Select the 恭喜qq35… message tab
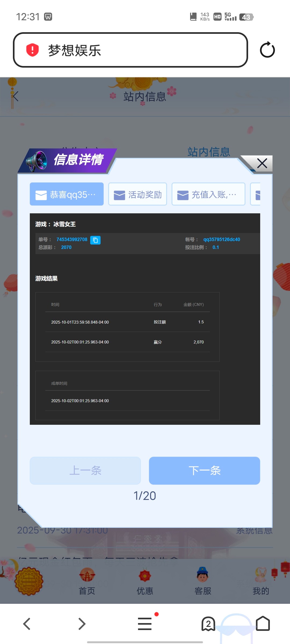Viewport: 290px width, 644px height. [x=67, y=194]
